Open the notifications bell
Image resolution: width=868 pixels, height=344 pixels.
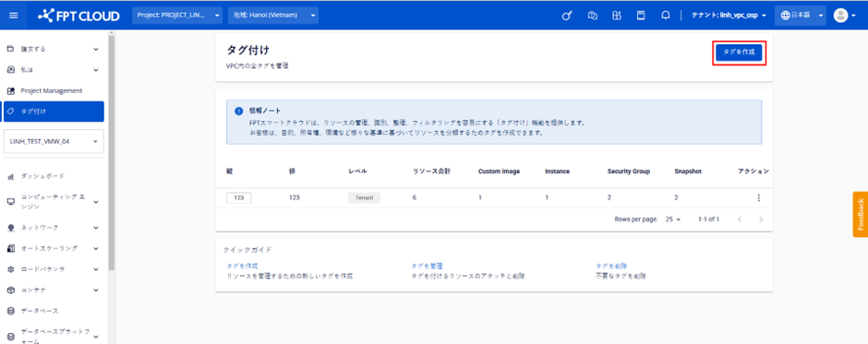(x=666, y=16)
